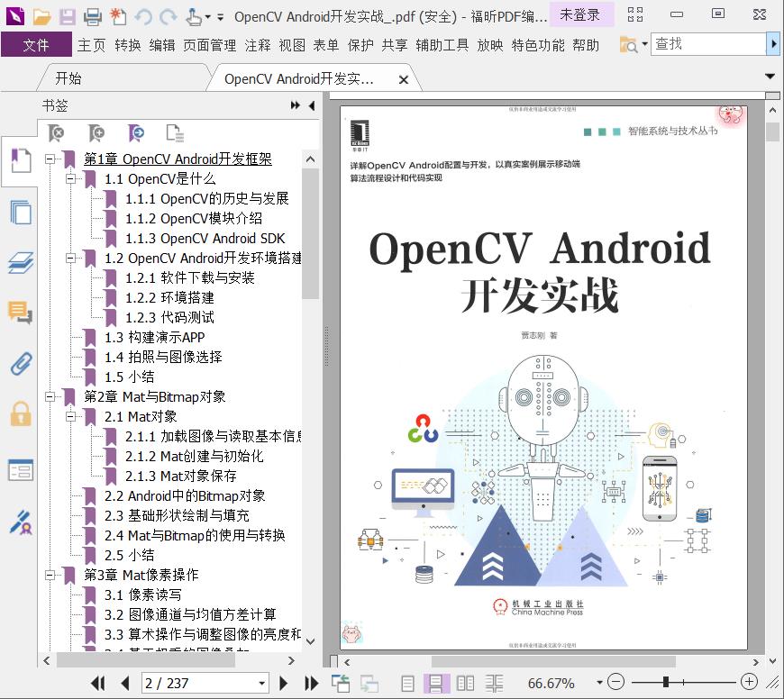The image size is (784, 699).
Task: Click the 未登录 sign-in button
Action: pos(580,14)
